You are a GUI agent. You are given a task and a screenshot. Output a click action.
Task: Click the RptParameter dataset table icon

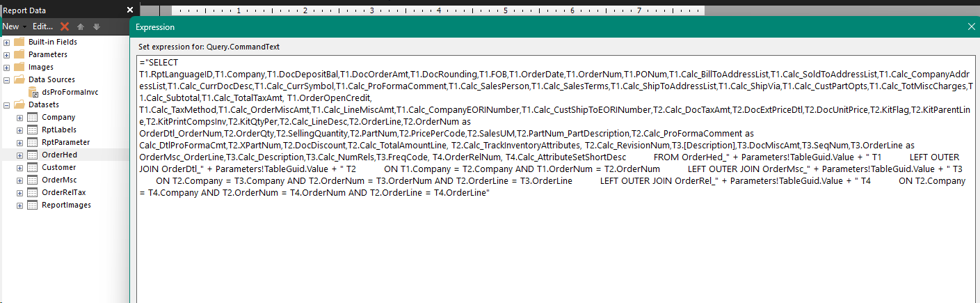coord(32,142)
